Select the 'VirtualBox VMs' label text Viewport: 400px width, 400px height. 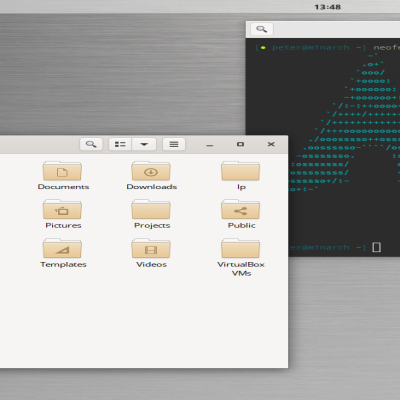tap(241, 269)
